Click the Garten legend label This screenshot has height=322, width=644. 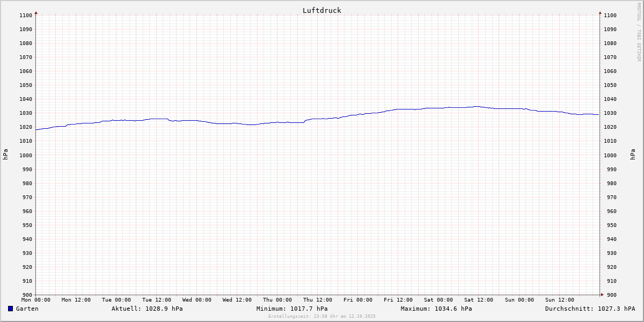[x=27, y=309]
